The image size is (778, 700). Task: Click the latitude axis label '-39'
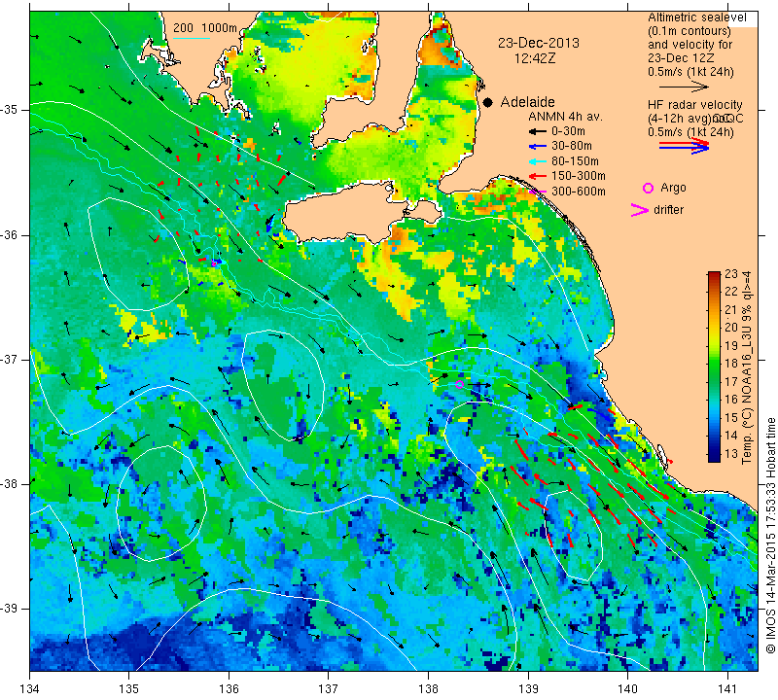point(10,609)
